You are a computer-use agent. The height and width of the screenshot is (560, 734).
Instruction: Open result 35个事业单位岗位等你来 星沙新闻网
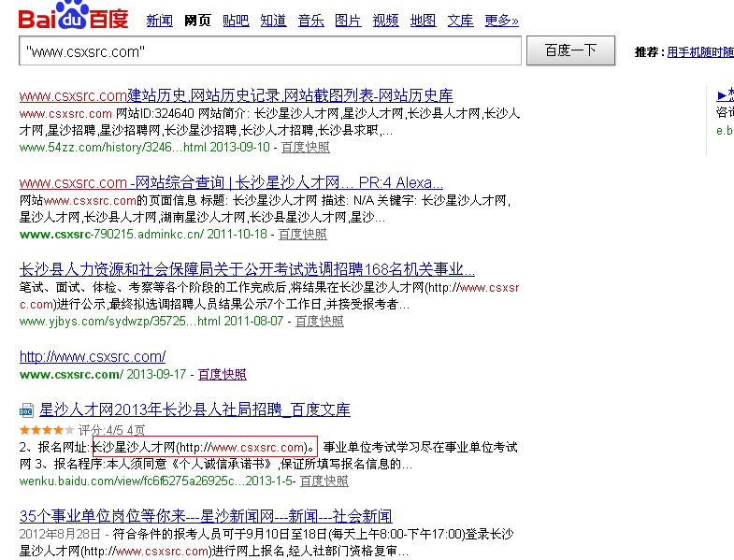point(206,516)
